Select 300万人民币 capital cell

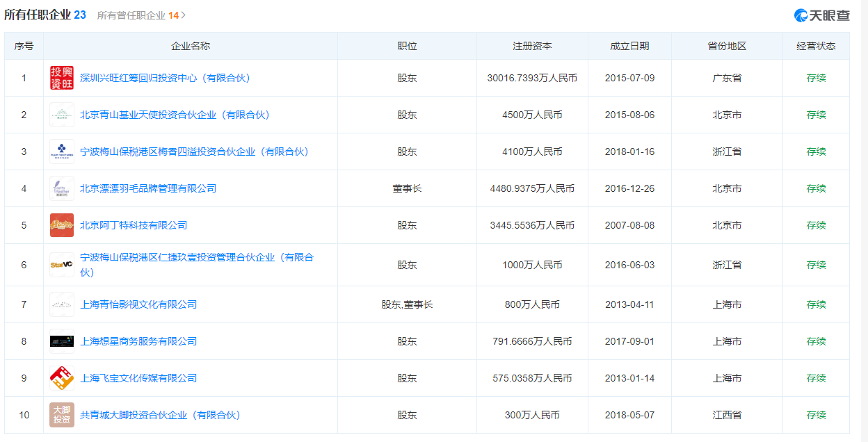(x=532, y=415)
